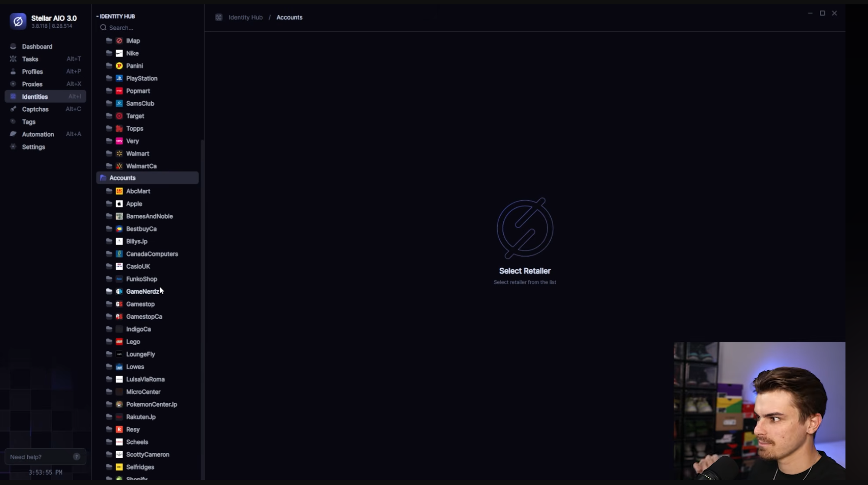Expand the BarnesAndNoble folder icon
The height and width of the screenshot is (485, 868).
[109, 216]
